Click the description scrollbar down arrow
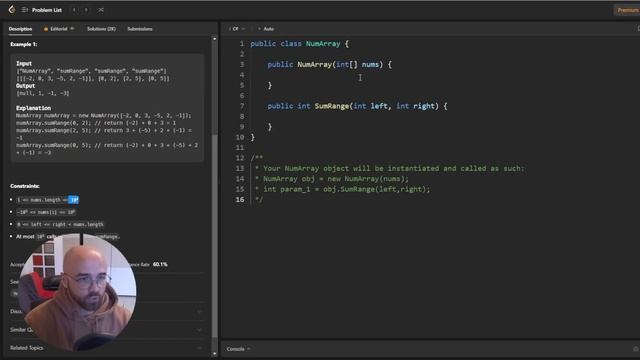This screenshot has height=360, width=640. [x=215, y=354]
